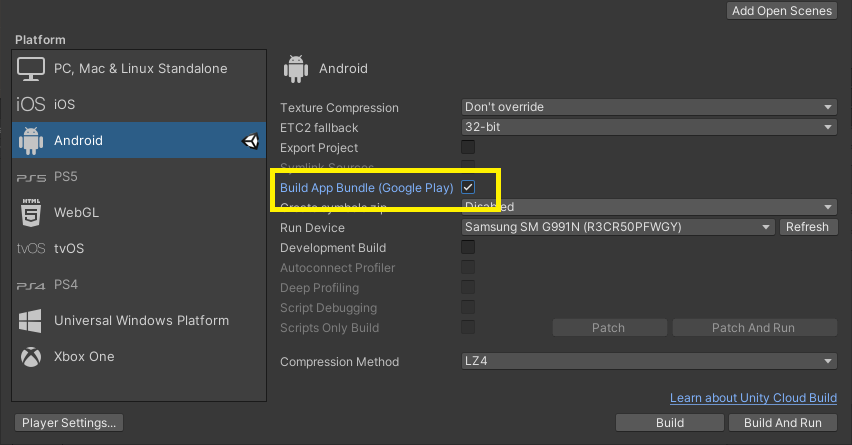Select the PS4 platform label

(66, 284)
